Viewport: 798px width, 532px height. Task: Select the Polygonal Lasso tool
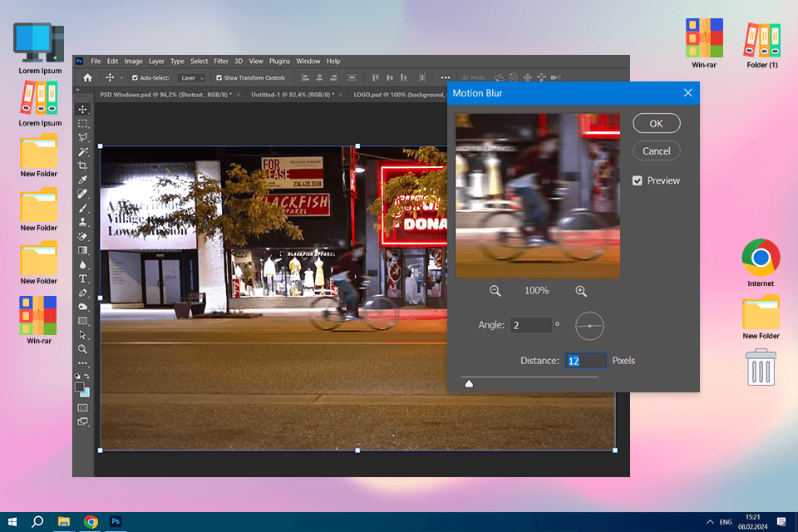(82, 137)
